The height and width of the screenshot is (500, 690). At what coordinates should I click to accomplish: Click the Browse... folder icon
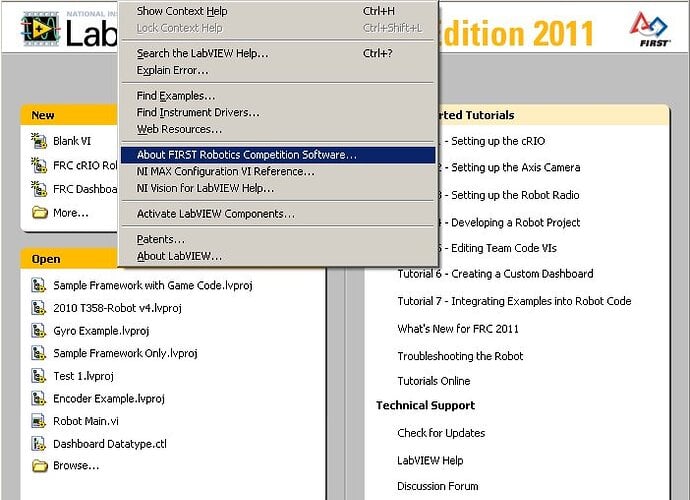tap(40, 465)
